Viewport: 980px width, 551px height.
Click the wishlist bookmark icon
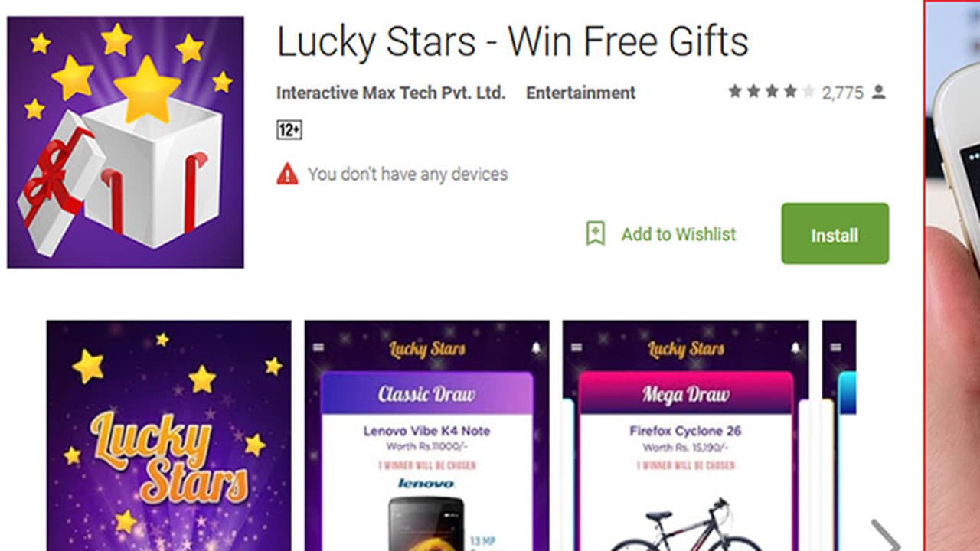[x=595, y=234]
